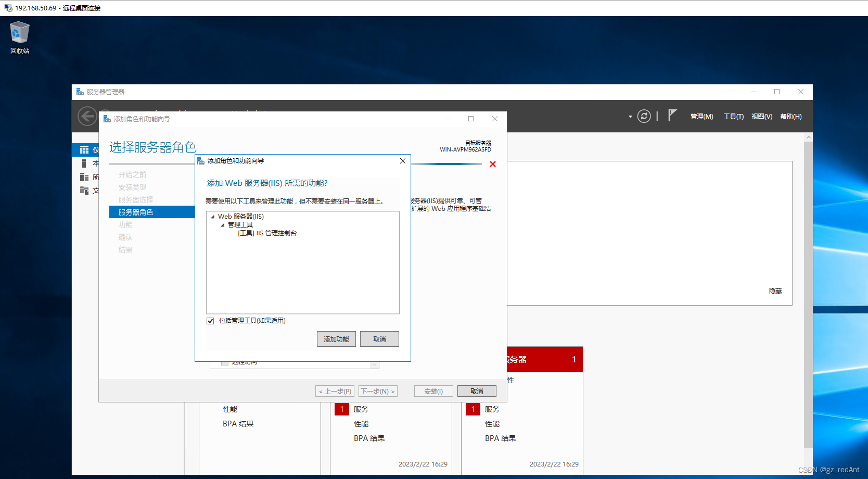Open the Tools (工具) menu
Viewport: 868px width, 479px height.
(x=734, y=117)
